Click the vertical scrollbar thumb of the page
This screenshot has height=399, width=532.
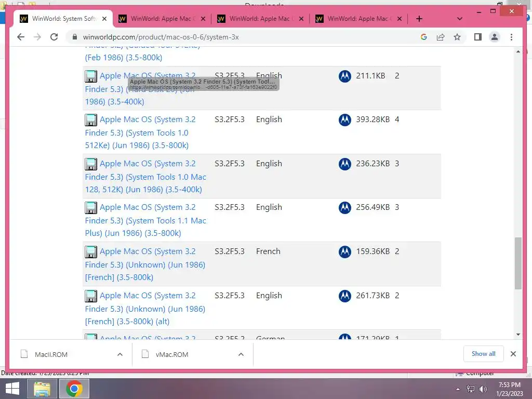tap(518, 263)
